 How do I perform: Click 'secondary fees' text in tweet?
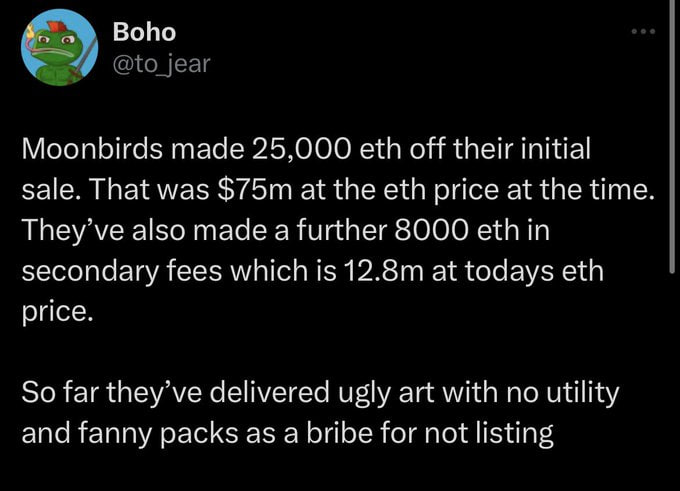coord(121,271)
